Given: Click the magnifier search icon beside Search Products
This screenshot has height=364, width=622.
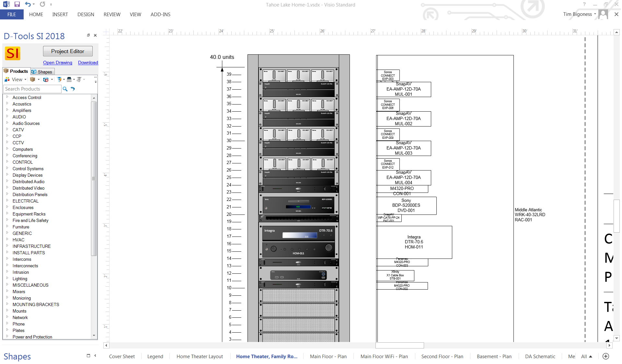Looking at the screenshot, I should [65, 89].
